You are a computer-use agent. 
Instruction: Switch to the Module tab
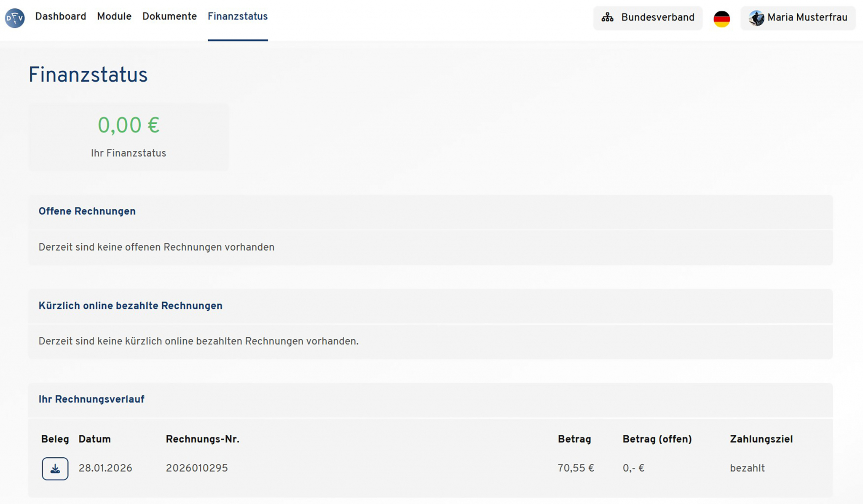tap(114, 17)
